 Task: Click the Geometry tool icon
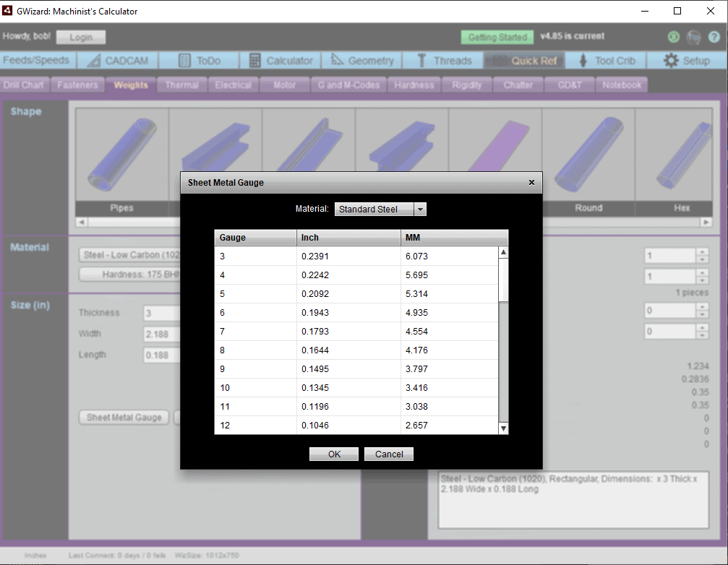click(x=337, y=61)
